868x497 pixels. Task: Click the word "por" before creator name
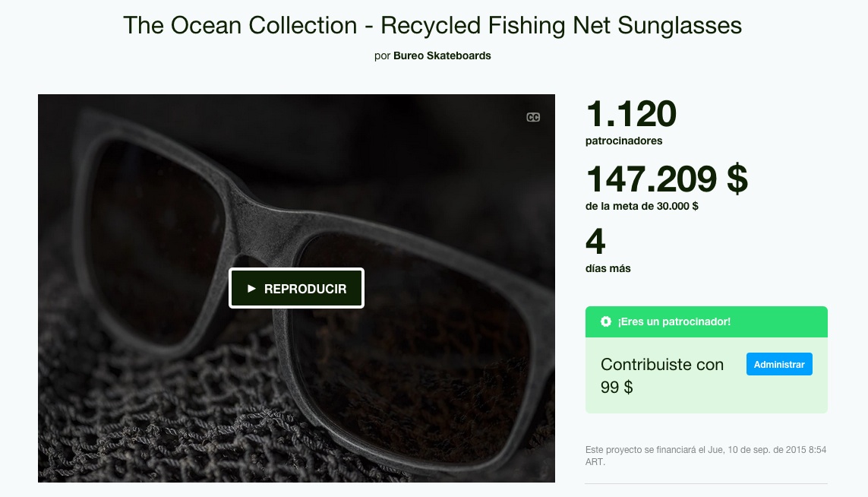click(x=382, y=55)
